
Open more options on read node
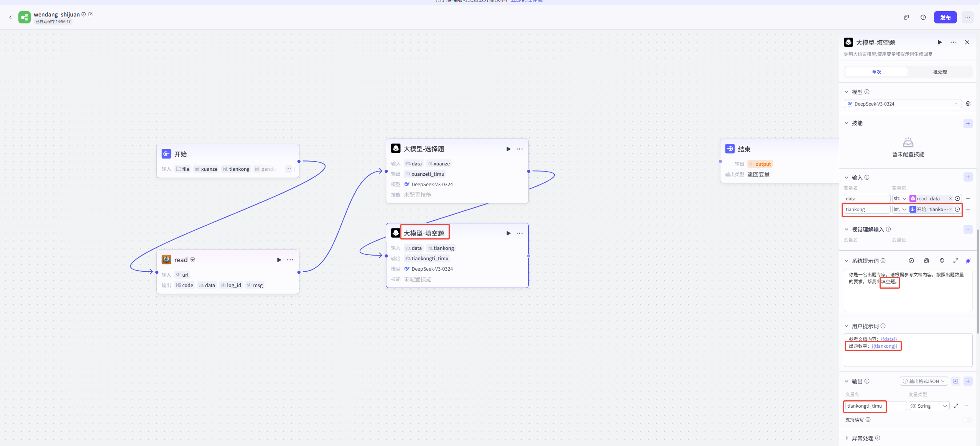coord(290,260)
